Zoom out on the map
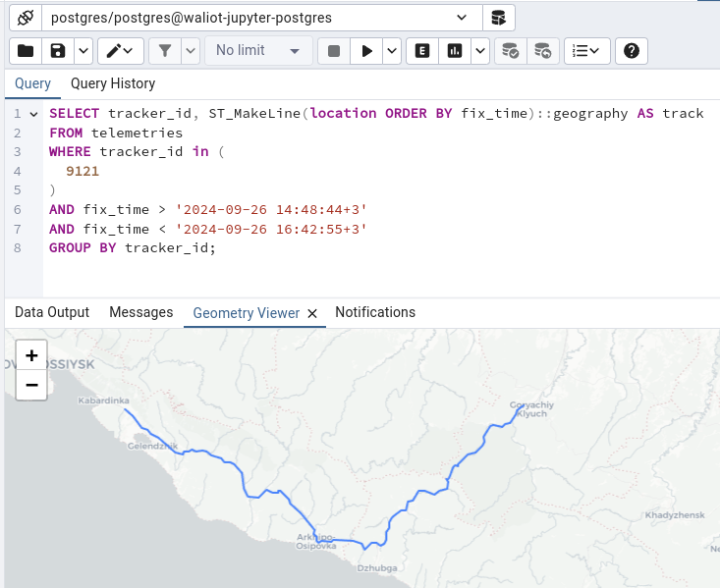The width and height of the screenshot is (720, 588). click(x=31, y=385)
